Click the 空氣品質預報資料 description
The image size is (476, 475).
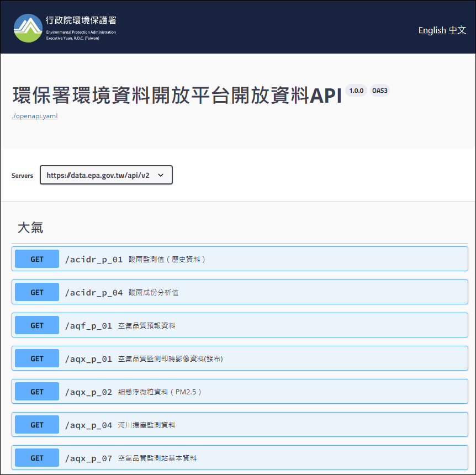click(x=147, y=325)
